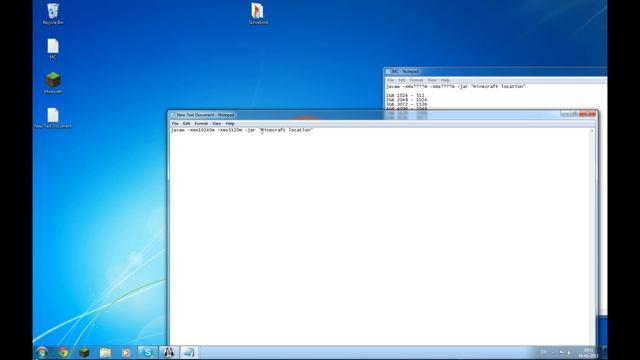Launch Google Chrome from the taskbar
640x360 pixels.
[63, 352]
